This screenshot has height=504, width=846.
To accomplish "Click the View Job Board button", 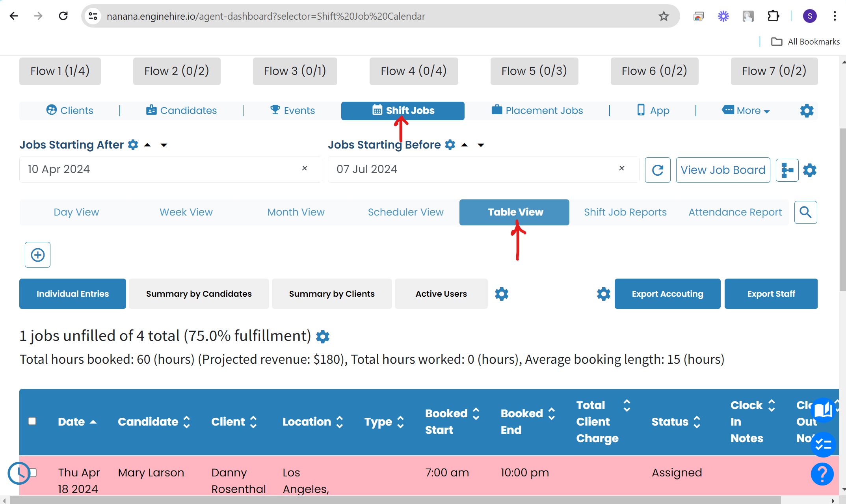I will [723, 170].
